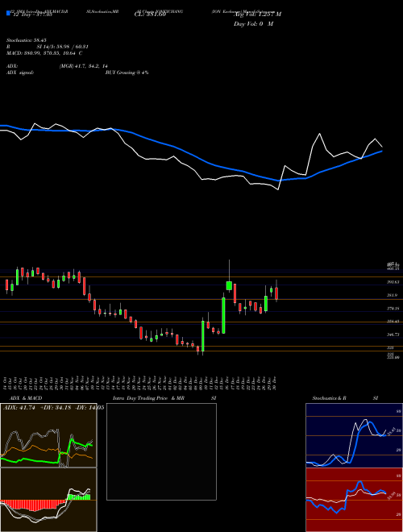Open the MACD histogram chart panel
The image size is (403, 532).
coord(48,500)
